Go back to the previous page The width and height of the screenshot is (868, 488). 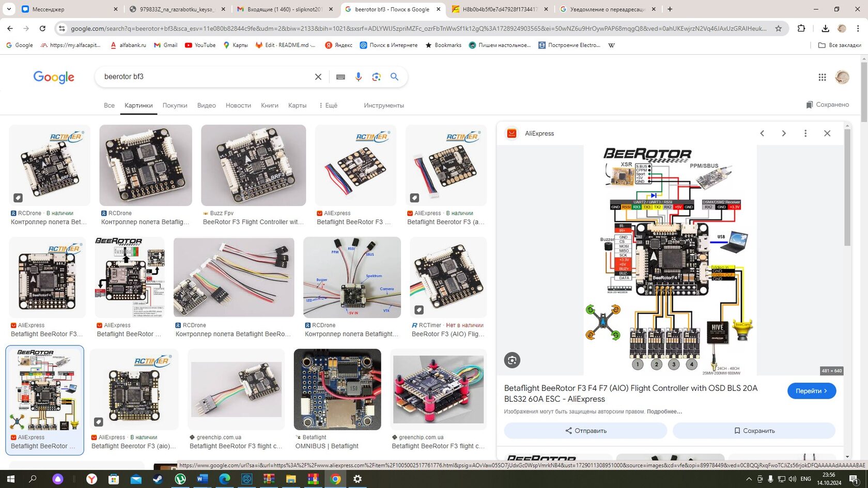[x=10, y=28]
